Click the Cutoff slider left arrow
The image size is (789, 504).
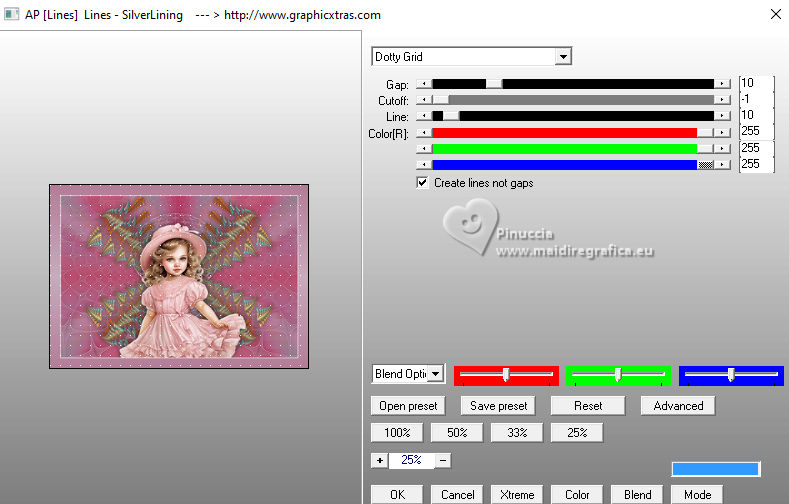[x=424, y=100]
